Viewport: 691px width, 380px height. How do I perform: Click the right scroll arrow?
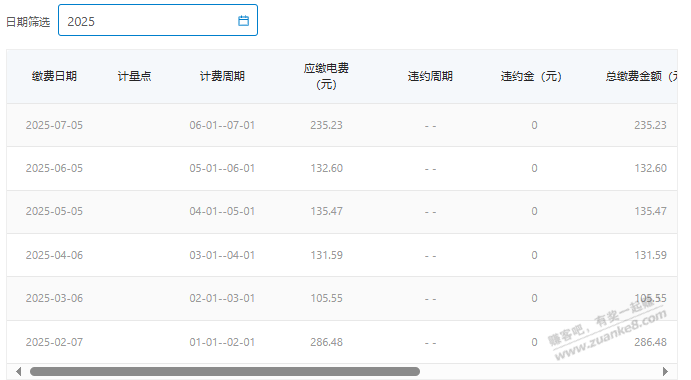click(665, 372)
